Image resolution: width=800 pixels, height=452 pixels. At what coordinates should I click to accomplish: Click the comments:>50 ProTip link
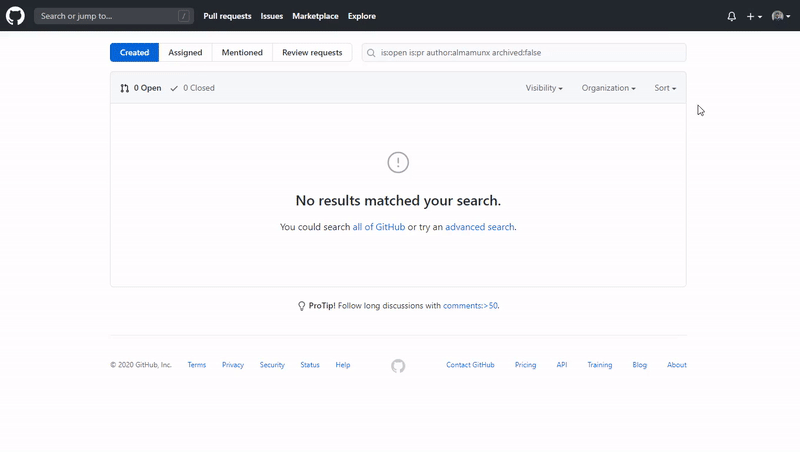(x=470, y=306)
